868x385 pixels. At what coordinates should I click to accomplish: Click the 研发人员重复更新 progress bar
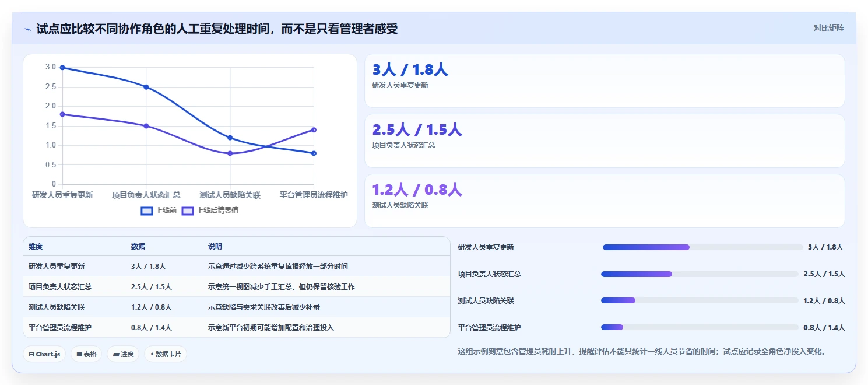pos(702,247)
